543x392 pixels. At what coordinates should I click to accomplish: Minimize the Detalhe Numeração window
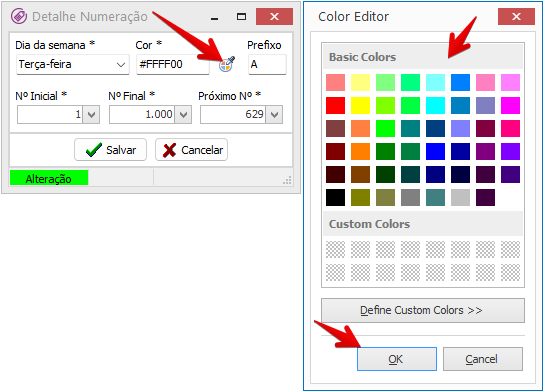pos(214,17)
